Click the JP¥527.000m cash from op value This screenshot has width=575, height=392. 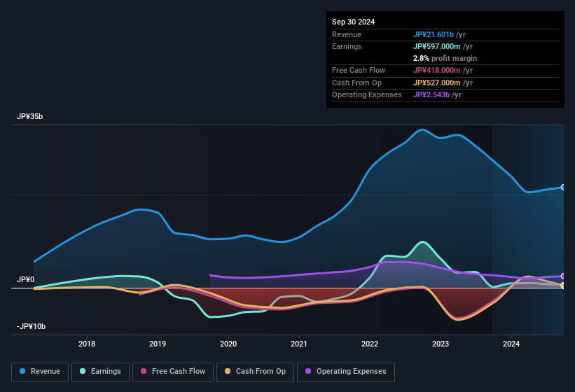pyautogui.click(x=437, y=83)
